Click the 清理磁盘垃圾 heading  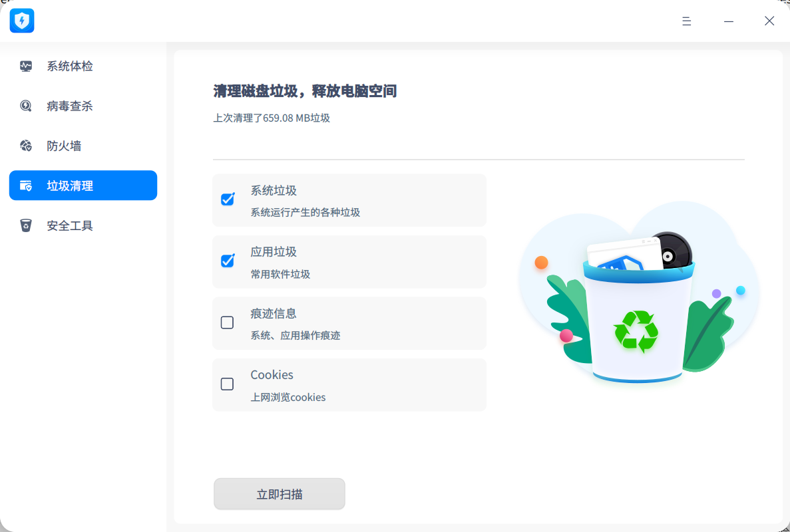(x=305, y=91)
